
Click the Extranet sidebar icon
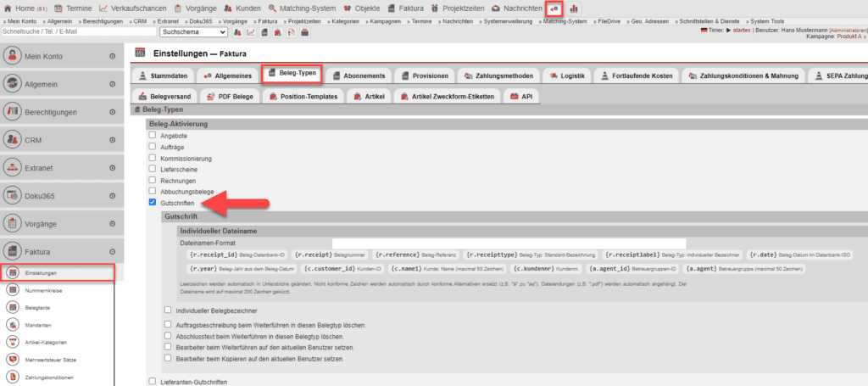12,168
